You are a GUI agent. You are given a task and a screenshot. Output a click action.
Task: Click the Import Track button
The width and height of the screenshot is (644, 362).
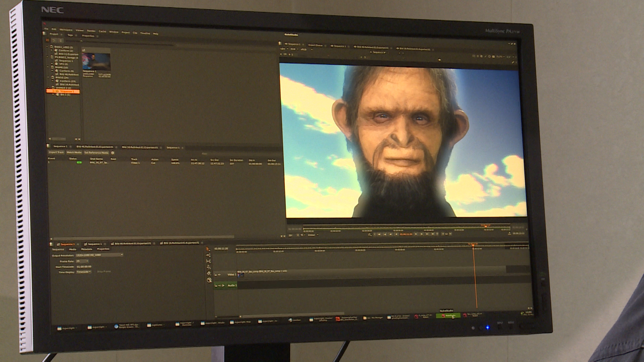pyautogui.click(x=56, y=153)
